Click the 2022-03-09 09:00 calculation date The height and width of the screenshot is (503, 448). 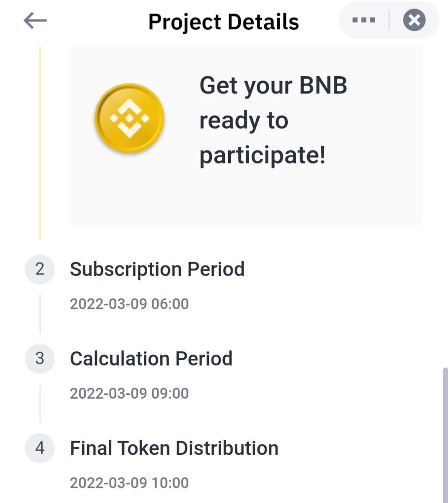129,394
